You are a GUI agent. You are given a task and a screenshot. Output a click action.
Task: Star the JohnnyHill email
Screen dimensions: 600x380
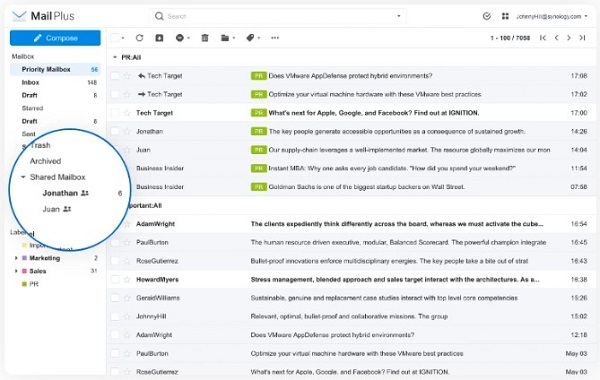tap(127, 316)
